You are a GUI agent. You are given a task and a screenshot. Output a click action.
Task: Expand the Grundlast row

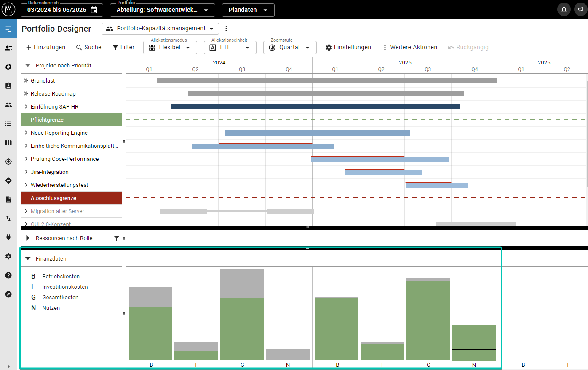(26, 80)
